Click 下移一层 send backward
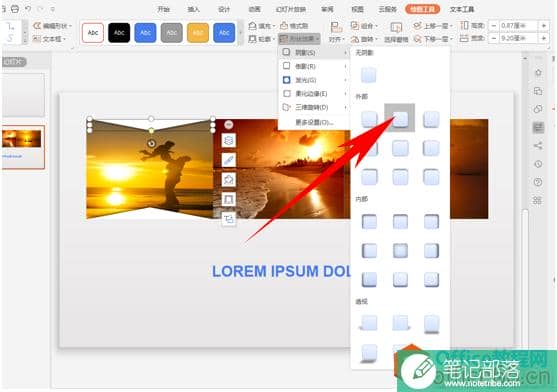Image resolution: width=557 pixels, height=392 pixels. 433,39
